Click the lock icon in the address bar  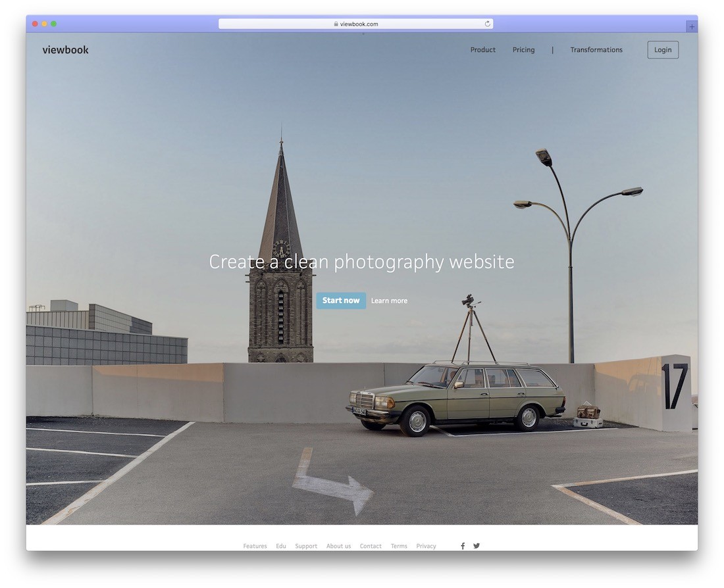click(x=336, y=24)
